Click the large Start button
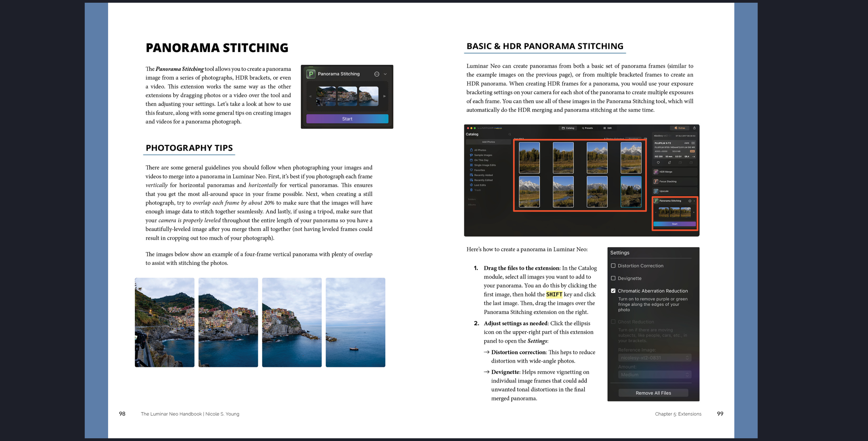This screenshot has height=441, width=868. point(347,119)
